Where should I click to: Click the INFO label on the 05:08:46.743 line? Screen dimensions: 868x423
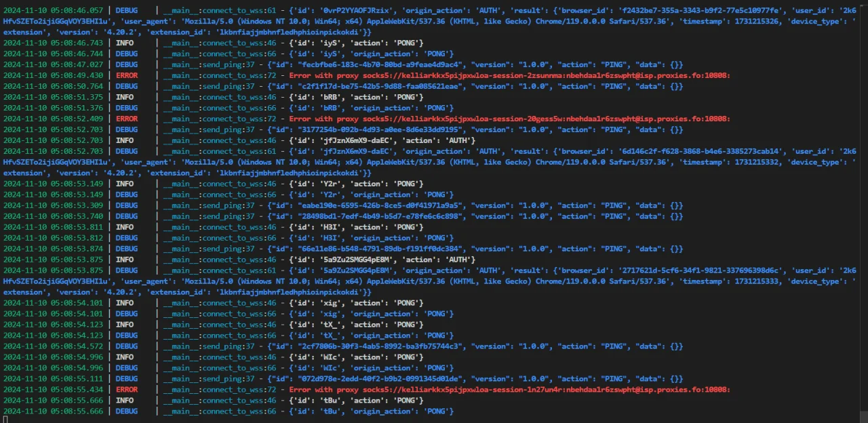click(125, 43)
